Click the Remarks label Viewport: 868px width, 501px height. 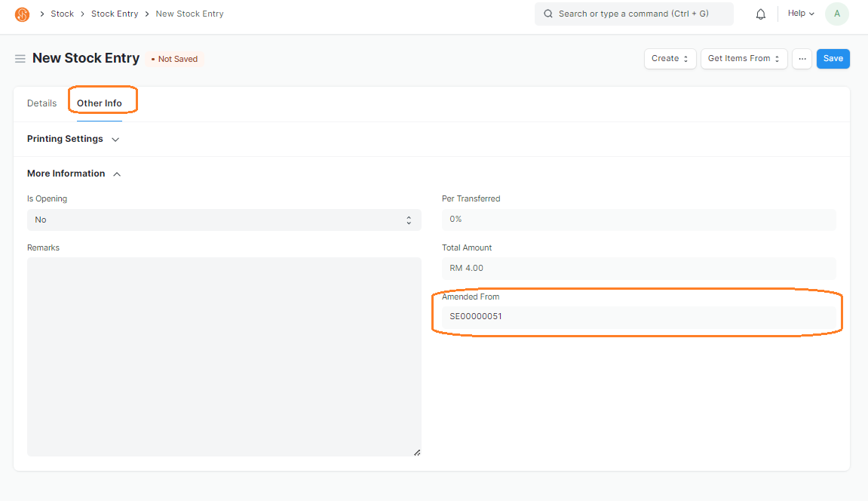click(43, 247)
